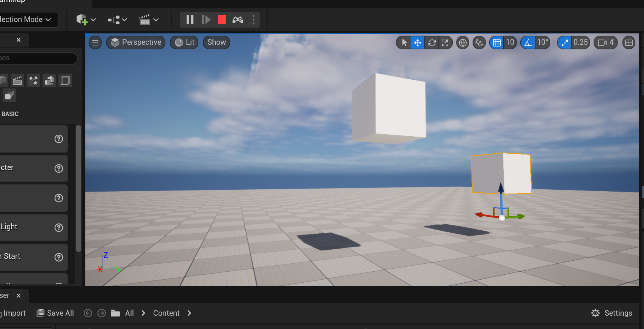The width and height of the screenshot is (644, 329).
Task: Toggle grid snapping icon
Action: (497, 43)
